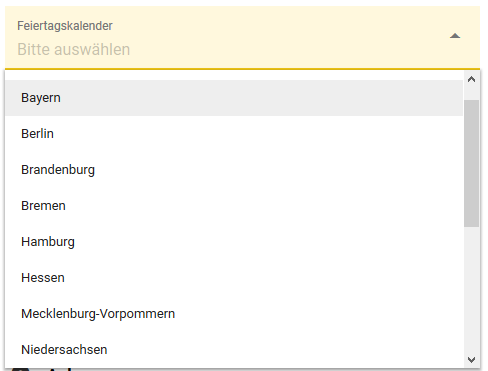This screenshot has height=371, width=488.
Task: Click the Feiertagskalender field label
Action: tap(65, 26)
